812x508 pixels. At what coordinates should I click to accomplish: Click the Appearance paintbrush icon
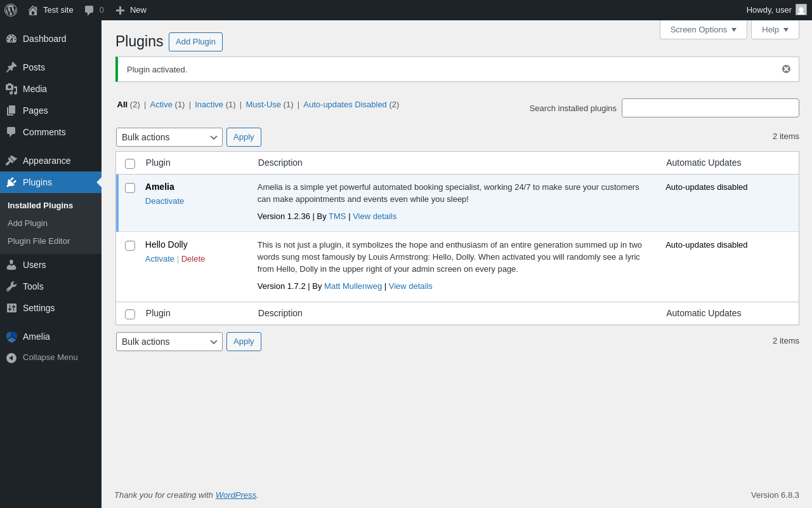click(11, 161)
